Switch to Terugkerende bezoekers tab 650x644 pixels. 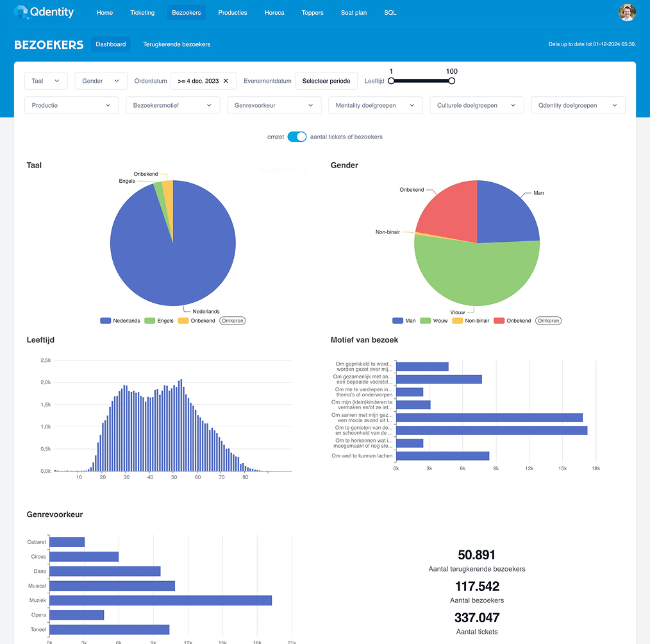tap(176, 44)
